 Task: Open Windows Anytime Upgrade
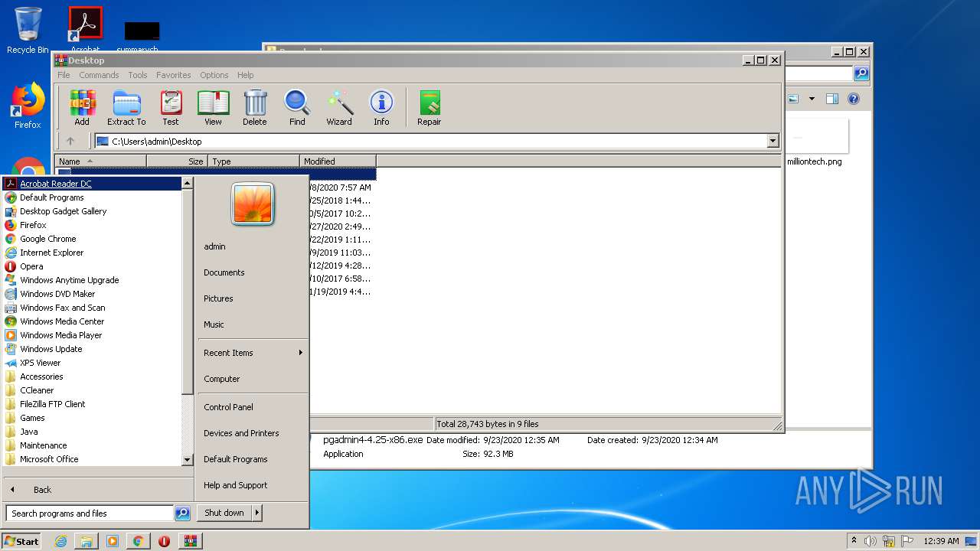92,280
